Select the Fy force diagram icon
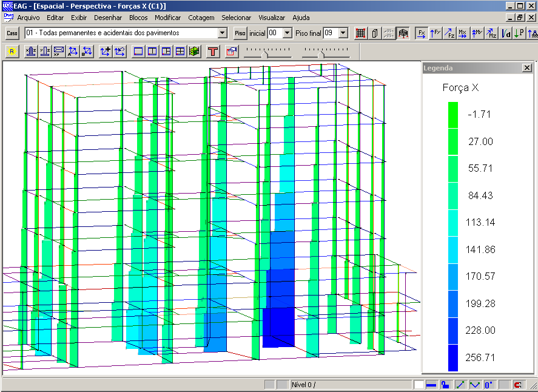Screen dimensions: 538x392 click(x=435, y=33)
